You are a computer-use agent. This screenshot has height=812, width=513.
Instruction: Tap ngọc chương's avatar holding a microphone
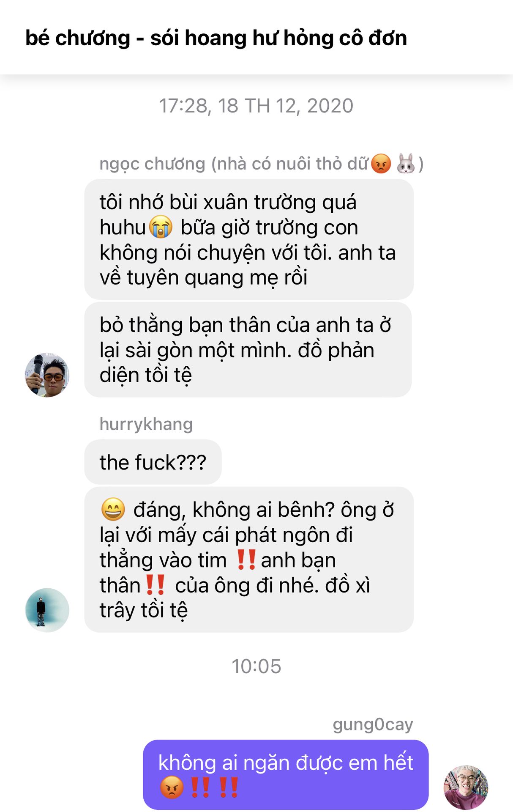[47, 375]
